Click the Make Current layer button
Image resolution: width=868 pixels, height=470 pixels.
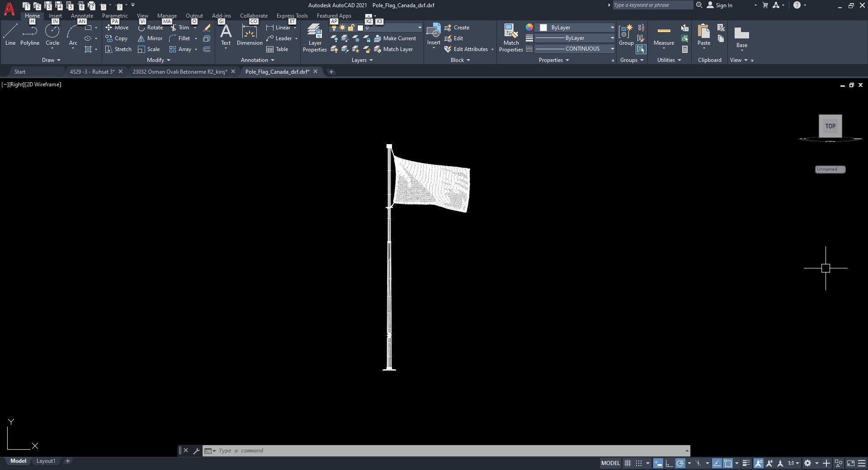pos(395,38)
